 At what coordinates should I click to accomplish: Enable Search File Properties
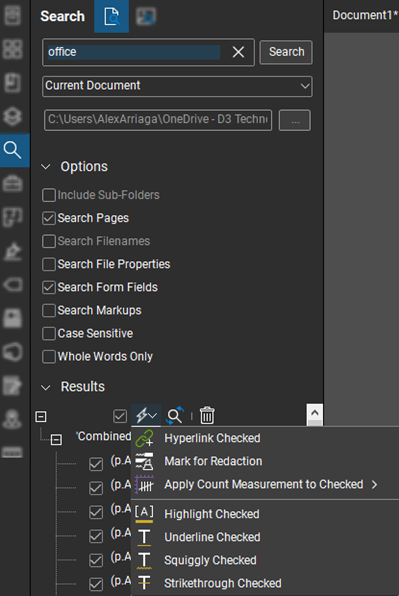pos(49,264)
